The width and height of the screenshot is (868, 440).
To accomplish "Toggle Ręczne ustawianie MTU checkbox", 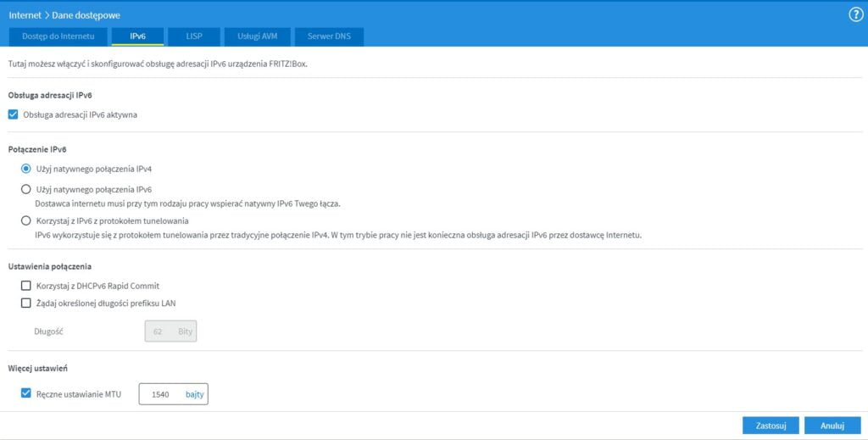I will [x=25, y=393].
